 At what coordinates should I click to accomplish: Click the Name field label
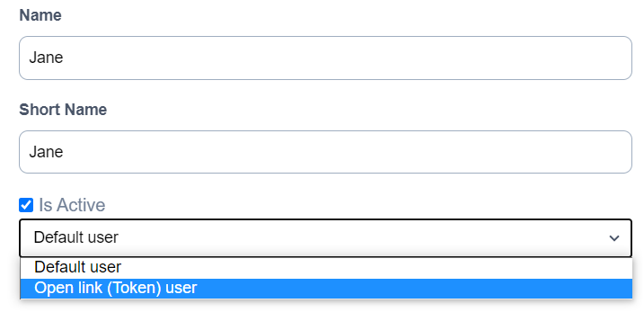tap(40, 15)
